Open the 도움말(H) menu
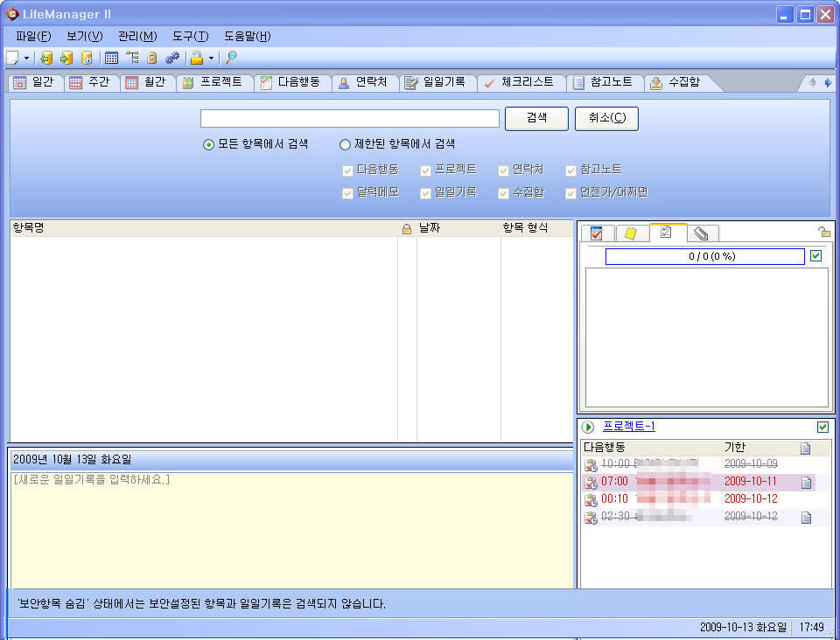The width and height of the screenshot is (840, 640). 247,37
